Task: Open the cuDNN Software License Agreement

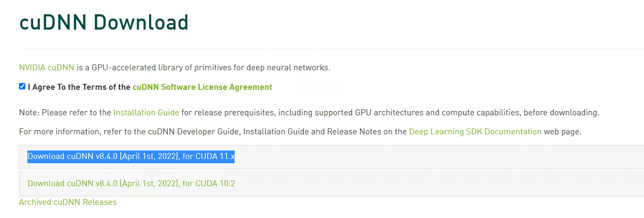Action: click(x=202, y=87)
